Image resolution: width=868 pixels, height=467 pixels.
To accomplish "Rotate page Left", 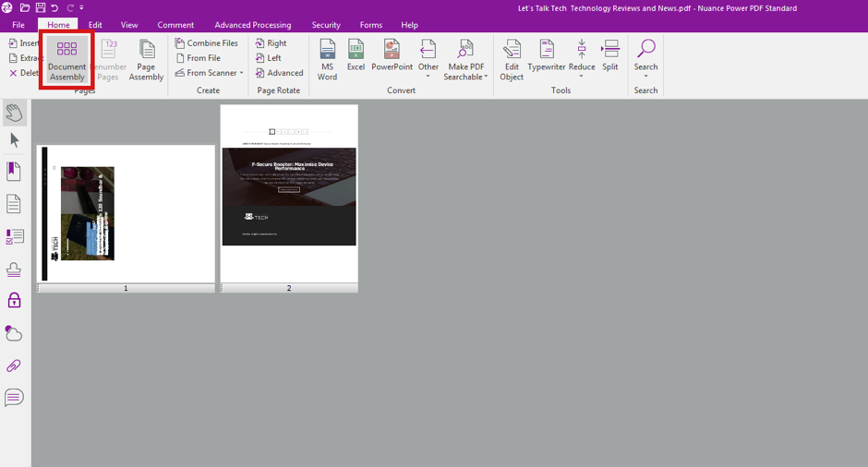I will coord(269,57).
